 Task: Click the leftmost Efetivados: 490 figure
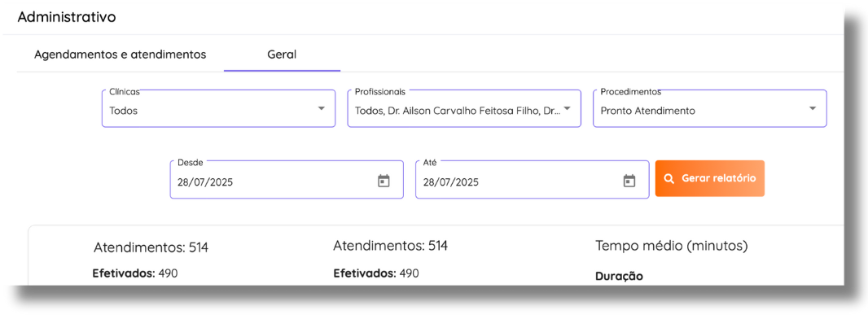(x=136, y=273)
